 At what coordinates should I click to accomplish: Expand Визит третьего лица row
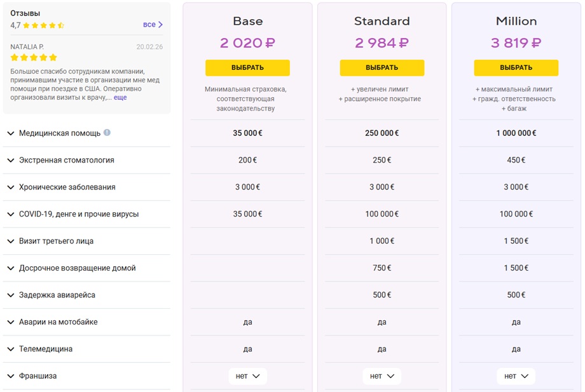pyautogui.click(x=86, y=241)
